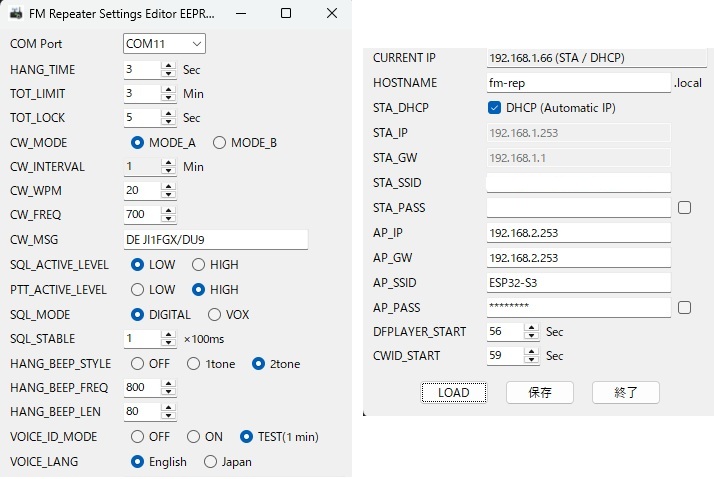Image resolution: width=714 pixels, height=479 pixels.
Task: Click the CW_MSG text field
Action: point(216,240)
